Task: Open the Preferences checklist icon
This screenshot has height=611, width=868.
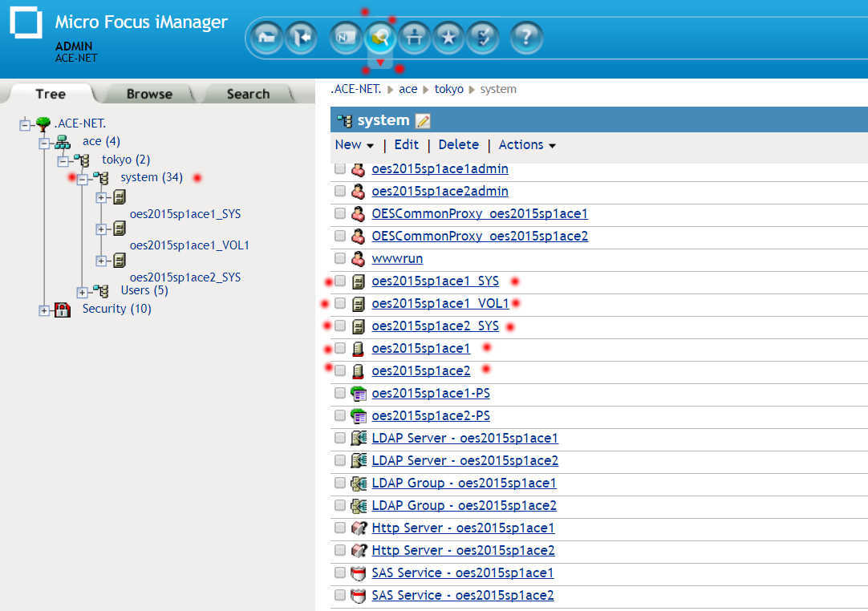Action: (483, 38)
